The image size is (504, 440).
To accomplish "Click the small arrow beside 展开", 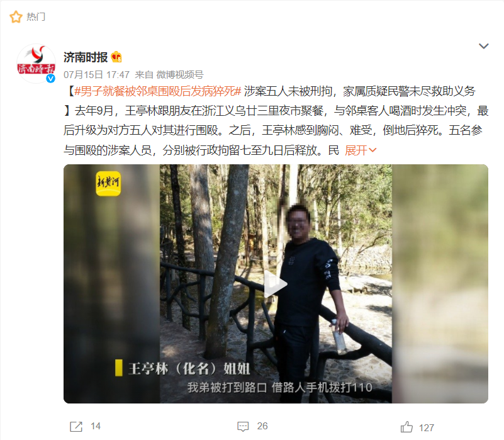I will (372, 150).
